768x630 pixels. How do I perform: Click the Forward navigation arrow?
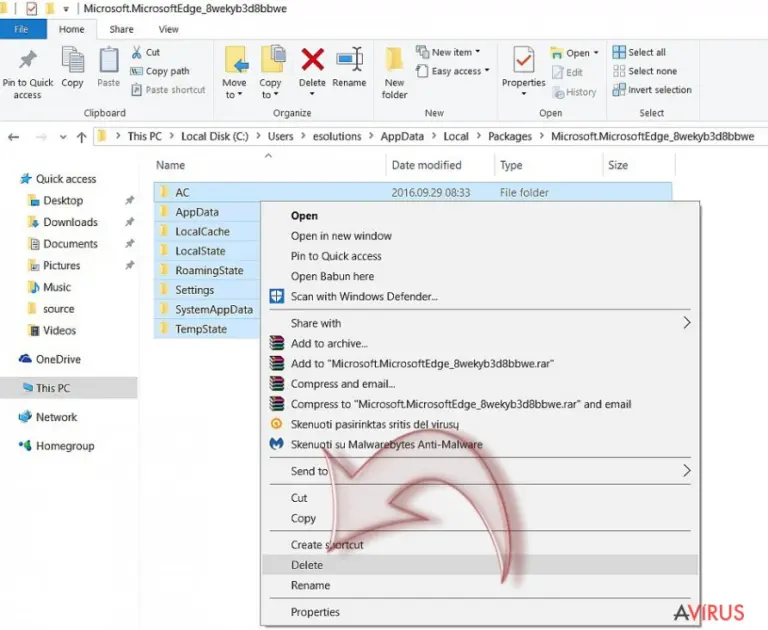point(41,137)
